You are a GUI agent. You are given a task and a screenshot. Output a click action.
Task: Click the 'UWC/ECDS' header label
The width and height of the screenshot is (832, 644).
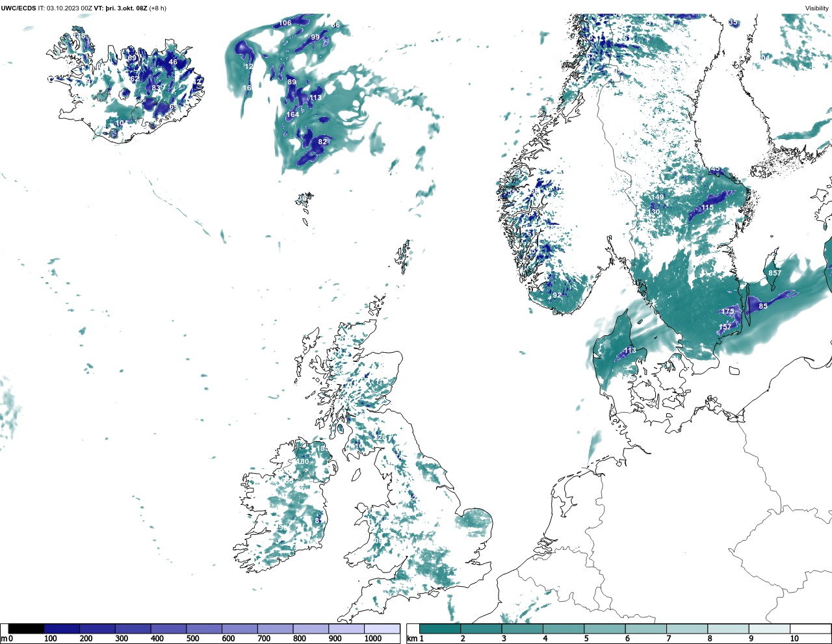click(x=19, y=8)
